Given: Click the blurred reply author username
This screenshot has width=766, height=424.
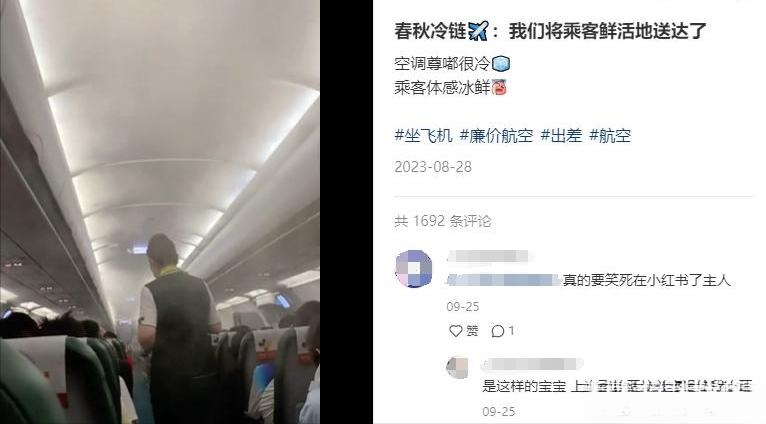Looking at the screenshot, I should pyautogui.click(x=532, y=364).
